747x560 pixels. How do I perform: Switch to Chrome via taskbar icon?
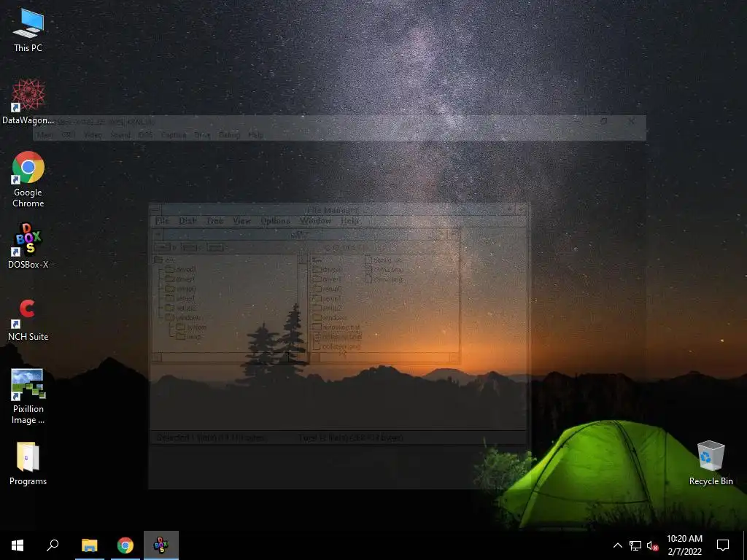click(125, 545)
